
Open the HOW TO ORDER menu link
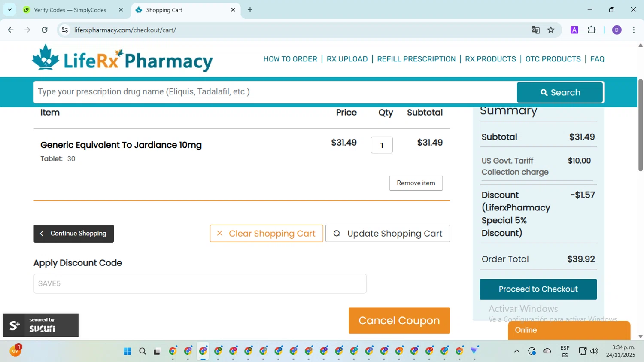pyautogui.click(x=290, y=59)
